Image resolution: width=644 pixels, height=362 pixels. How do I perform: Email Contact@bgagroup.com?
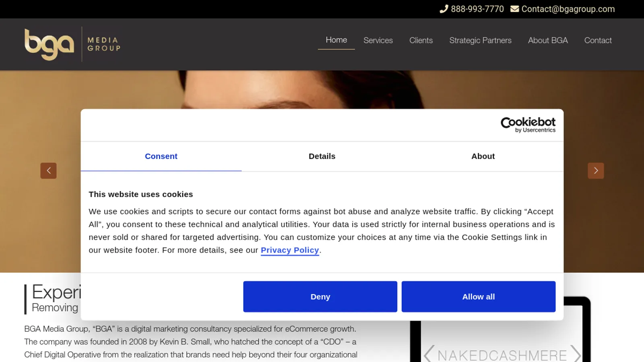(x=568, y=9)
